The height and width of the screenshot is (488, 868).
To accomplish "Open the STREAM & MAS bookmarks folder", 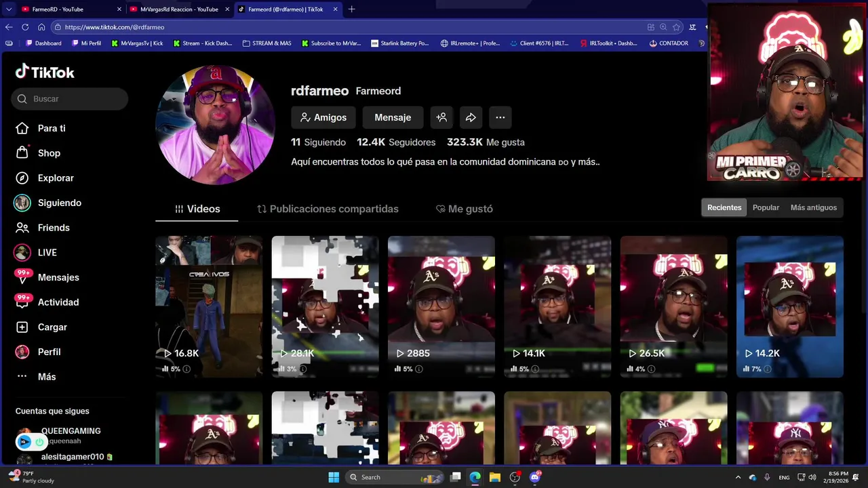I will pos(267,43).
